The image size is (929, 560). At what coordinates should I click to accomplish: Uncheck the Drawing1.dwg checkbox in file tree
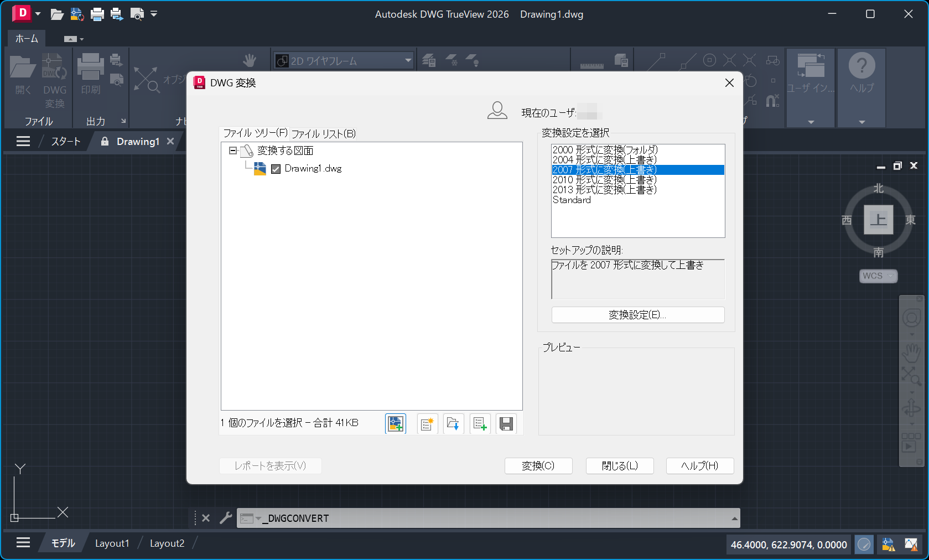pos(276,169)
